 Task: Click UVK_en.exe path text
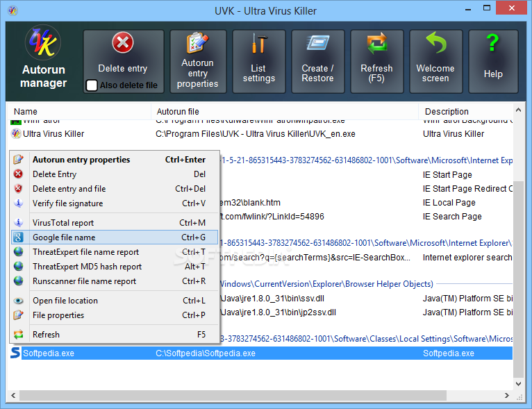[x=256, y=134]
